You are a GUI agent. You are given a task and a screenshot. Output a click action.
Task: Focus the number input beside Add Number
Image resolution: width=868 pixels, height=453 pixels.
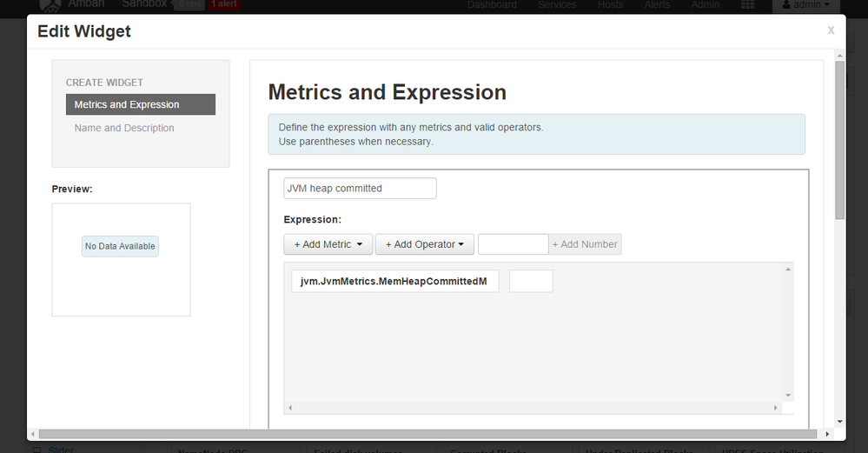click(x=513, y=244)
